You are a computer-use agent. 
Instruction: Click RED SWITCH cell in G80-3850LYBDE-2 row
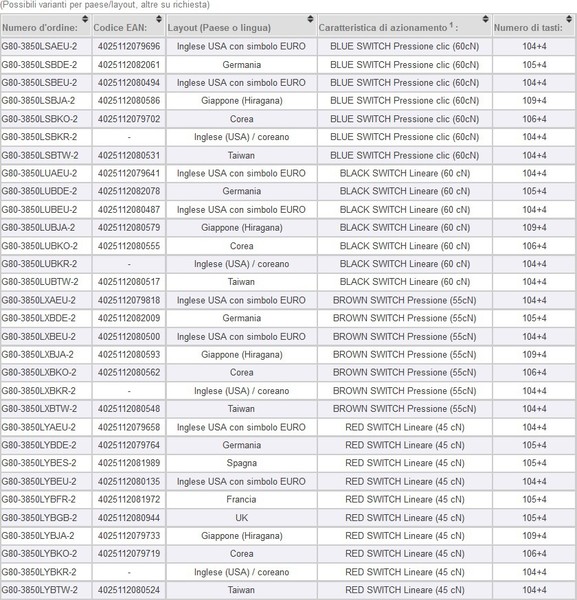pyautogui.click(x=404, y=445)
